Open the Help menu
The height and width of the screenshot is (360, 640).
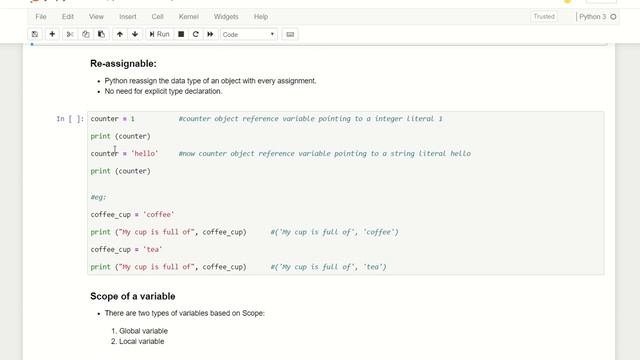click(x=261, y=17)
